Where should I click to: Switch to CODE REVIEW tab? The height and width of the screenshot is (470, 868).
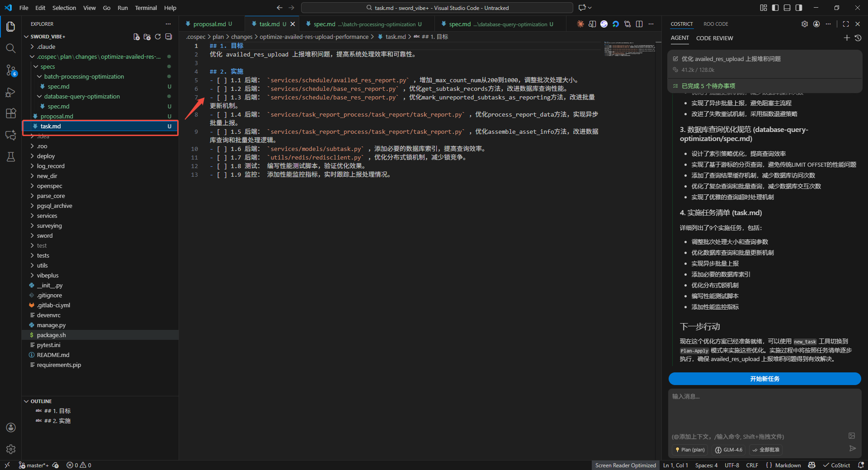714,38
